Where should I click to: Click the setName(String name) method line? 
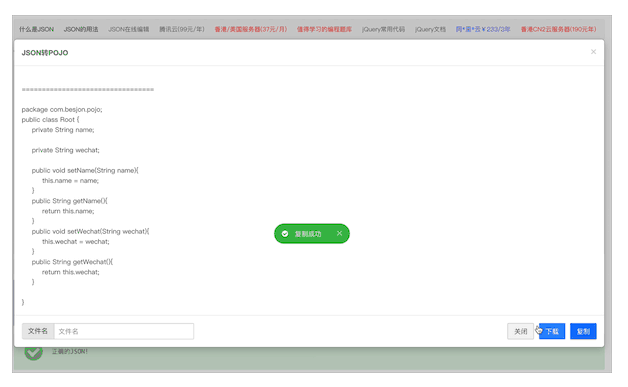(x=85, y=170)
